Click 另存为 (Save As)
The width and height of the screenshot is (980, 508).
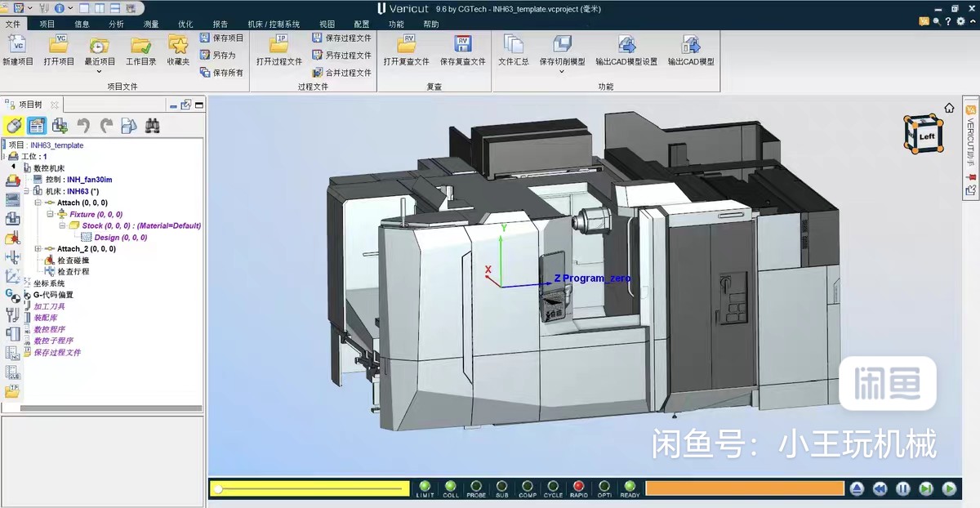click(217, 55)
